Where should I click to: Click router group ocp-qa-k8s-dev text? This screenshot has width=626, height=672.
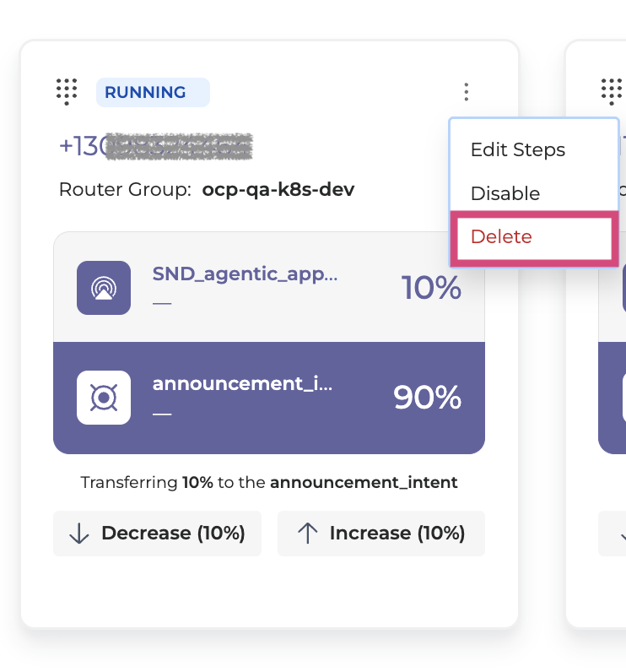coord(278,189)
